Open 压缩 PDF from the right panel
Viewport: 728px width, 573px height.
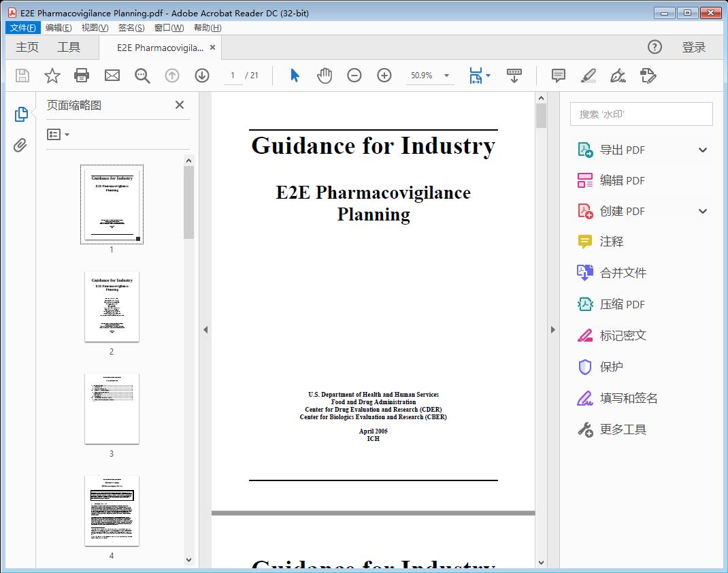pos(623,304)
